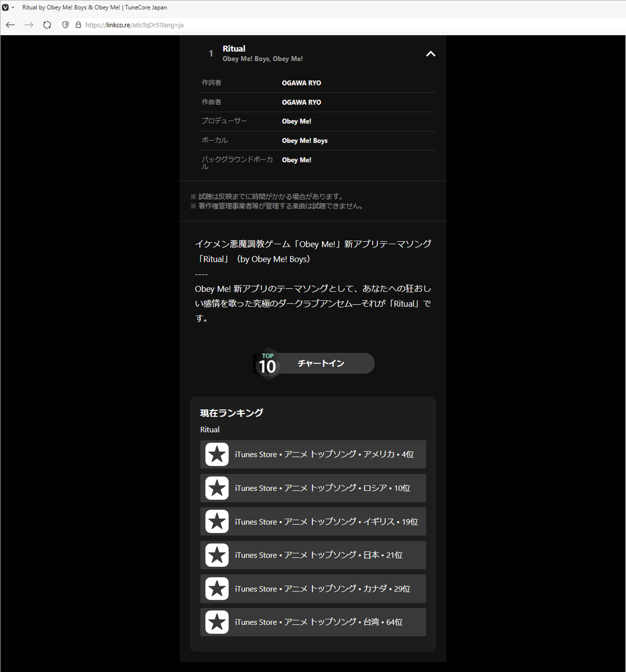Open the カナダ 29位 iTunes ranking row
The image size is (626, 672).
[313, 589]
